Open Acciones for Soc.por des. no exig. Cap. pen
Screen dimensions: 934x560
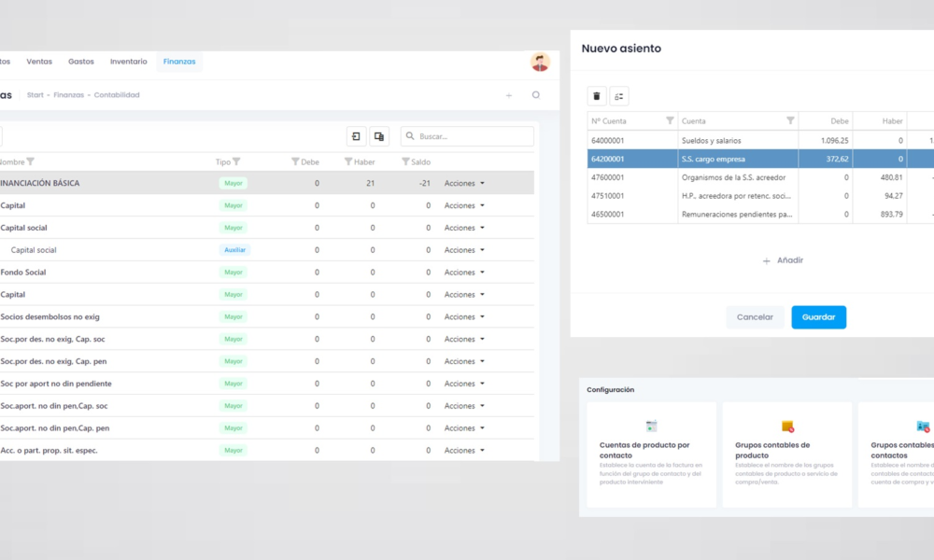464,361
